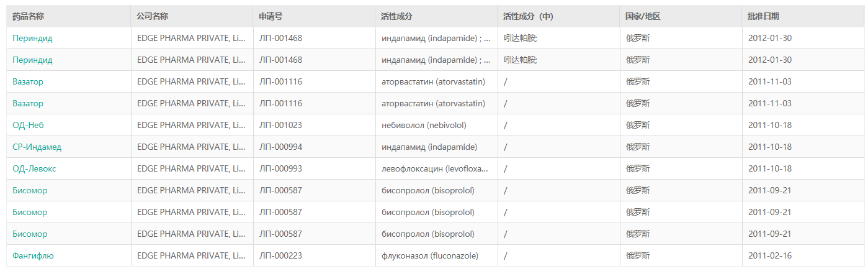Select the ЛП-001023 application number cell

coord(280,125)
